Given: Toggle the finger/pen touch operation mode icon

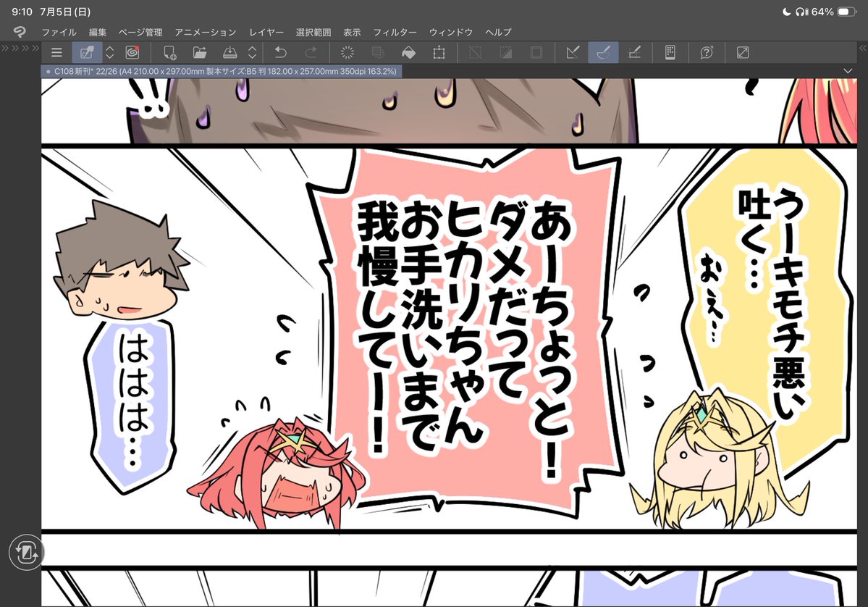Looking at the screenshot, I should (x=87, y=53).
